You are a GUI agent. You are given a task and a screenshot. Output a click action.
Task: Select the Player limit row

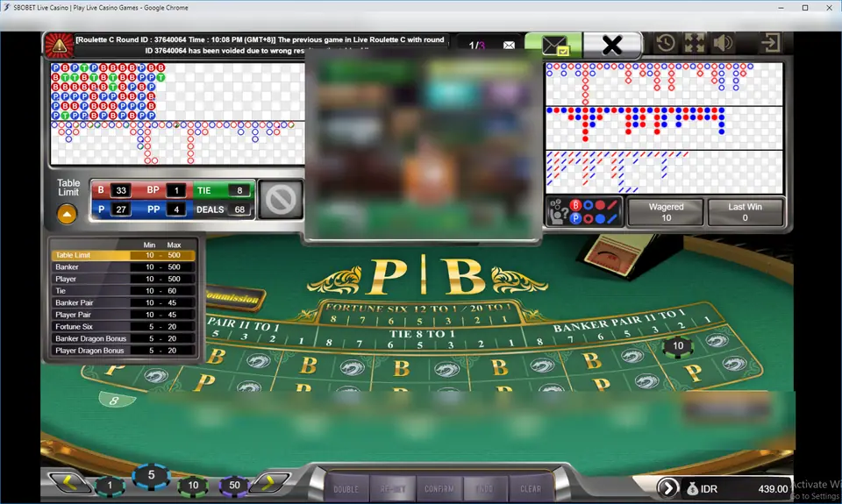pyautogui.click(x=124, y=279)
